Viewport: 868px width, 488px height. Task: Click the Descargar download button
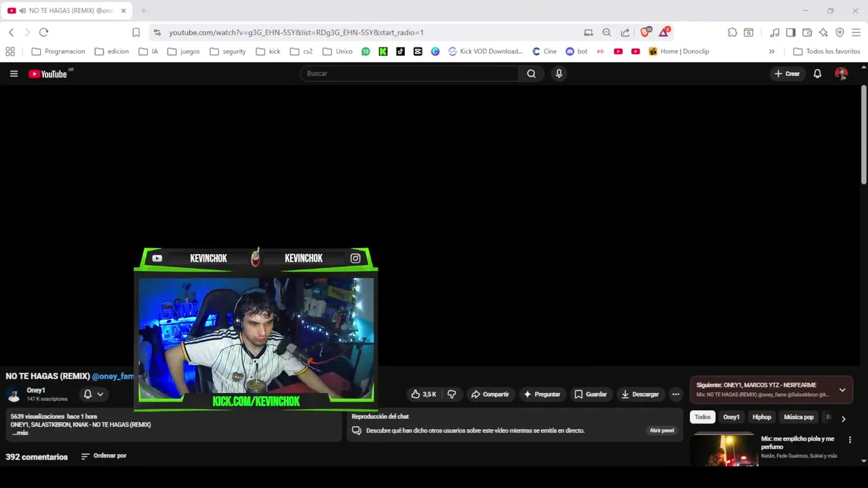639,394
